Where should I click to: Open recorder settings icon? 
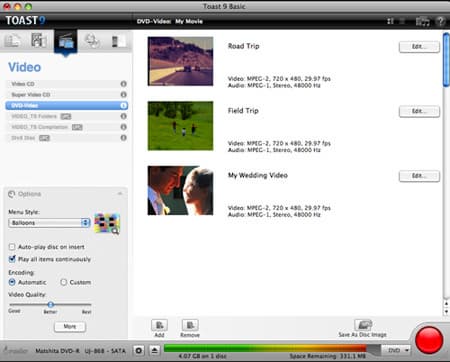(x=139, y=351)
